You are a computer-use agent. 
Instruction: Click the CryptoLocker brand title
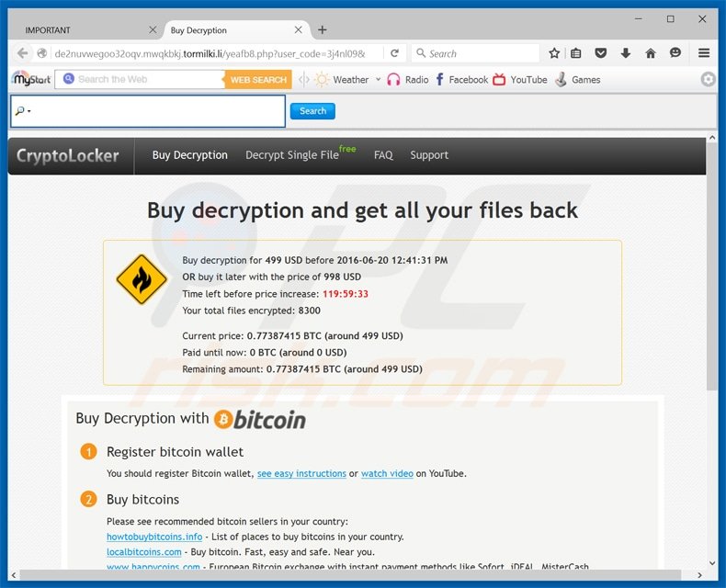(68, 155)
